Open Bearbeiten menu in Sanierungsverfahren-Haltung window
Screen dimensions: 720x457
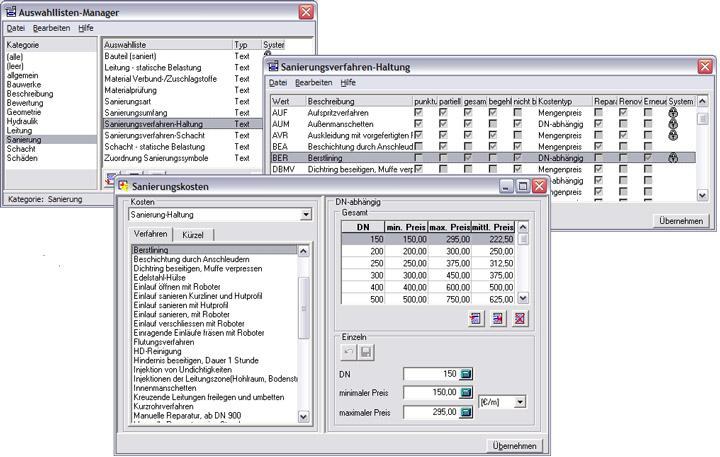(314, 83)
